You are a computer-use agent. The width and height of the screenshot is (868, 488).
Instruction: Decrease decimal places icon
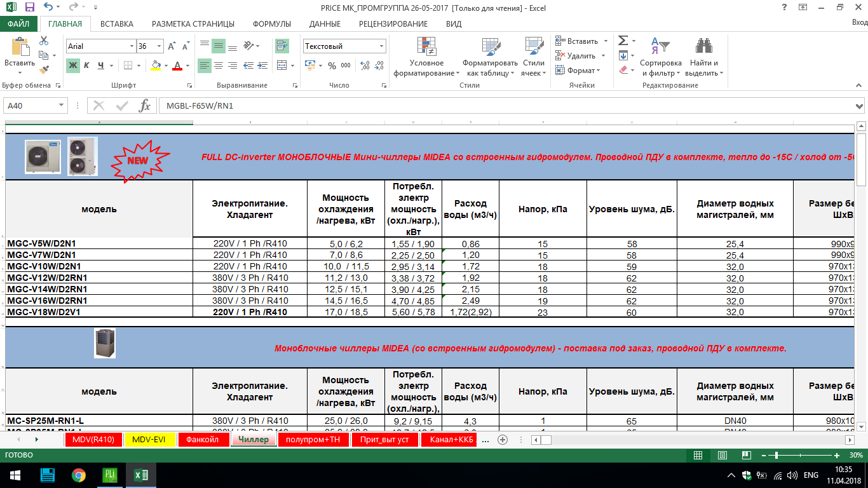pyautogui.click(x=379, y=65)
